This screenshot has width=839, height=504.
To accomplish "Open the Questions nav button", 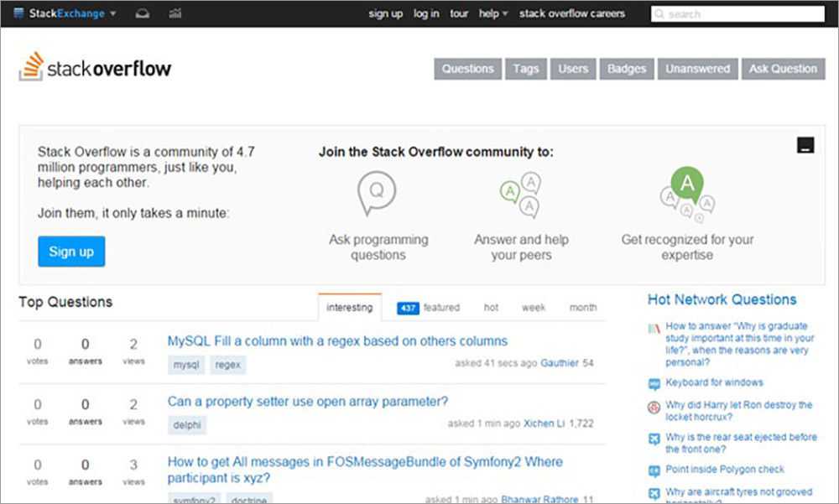I will 467,69.
